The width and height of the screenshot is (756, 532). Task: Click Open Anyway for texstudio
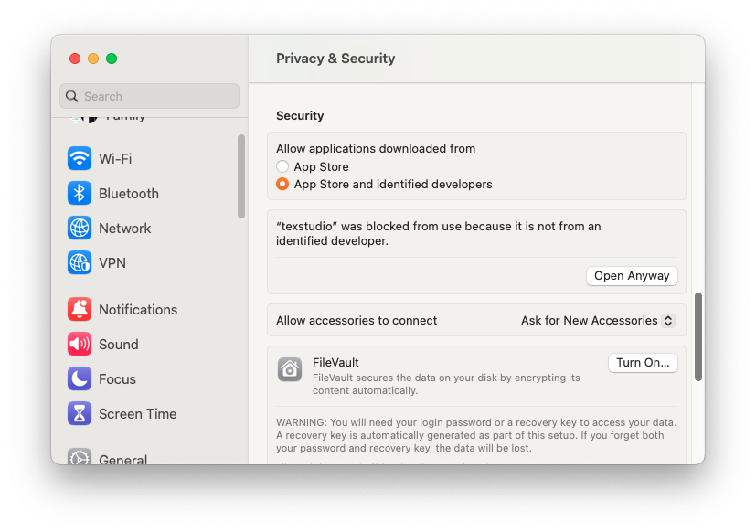[632, 275]
